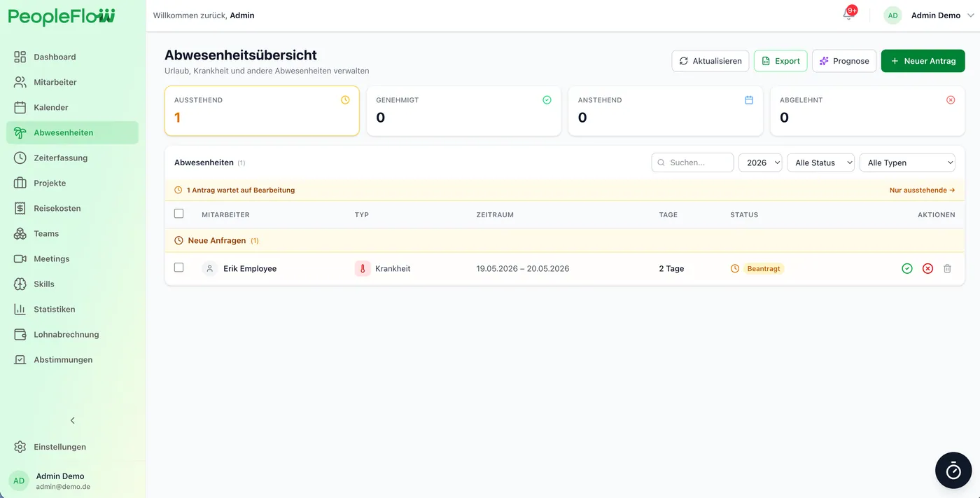
Task: Collapse the sidebar with the chevron arrow
Action: coord(73,420)
